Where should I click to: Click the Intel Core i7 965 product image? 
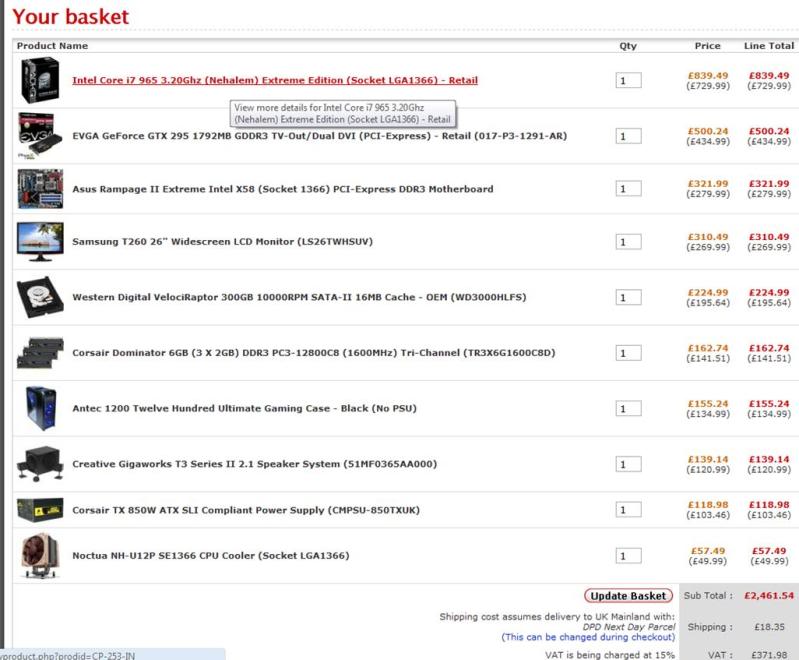click(40, 81)
